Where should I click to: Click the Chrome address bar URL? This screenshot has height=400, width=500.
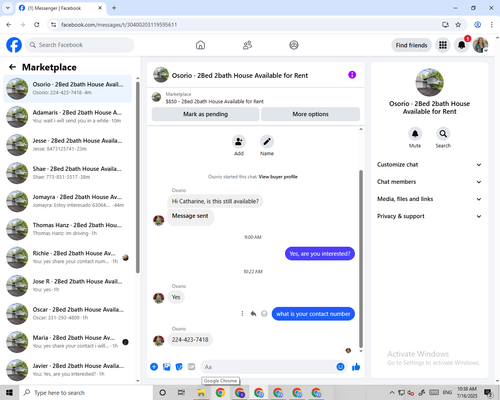(119, 25)
